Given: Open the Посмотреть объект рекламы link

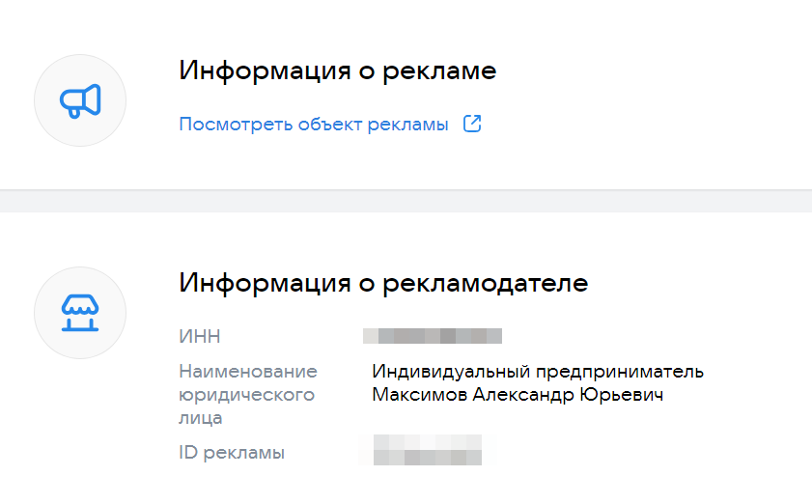Looking at the screenshot, I should [314, 125].
